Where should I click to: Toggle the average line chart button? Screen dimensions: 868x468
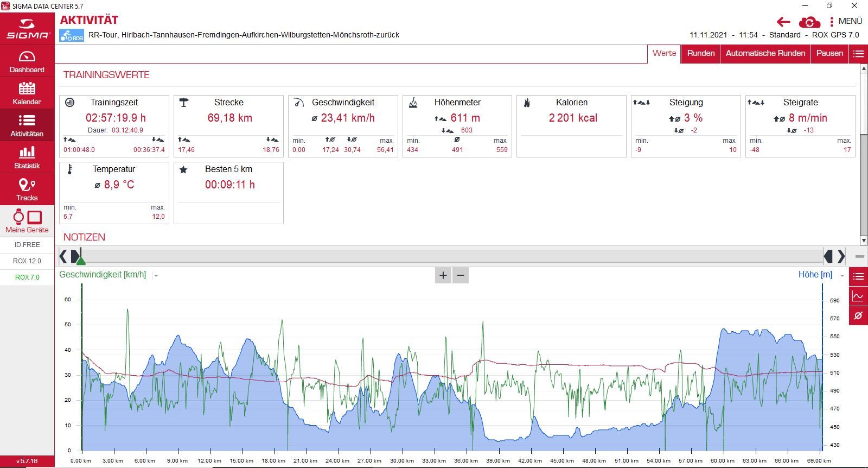coord(858,315)
